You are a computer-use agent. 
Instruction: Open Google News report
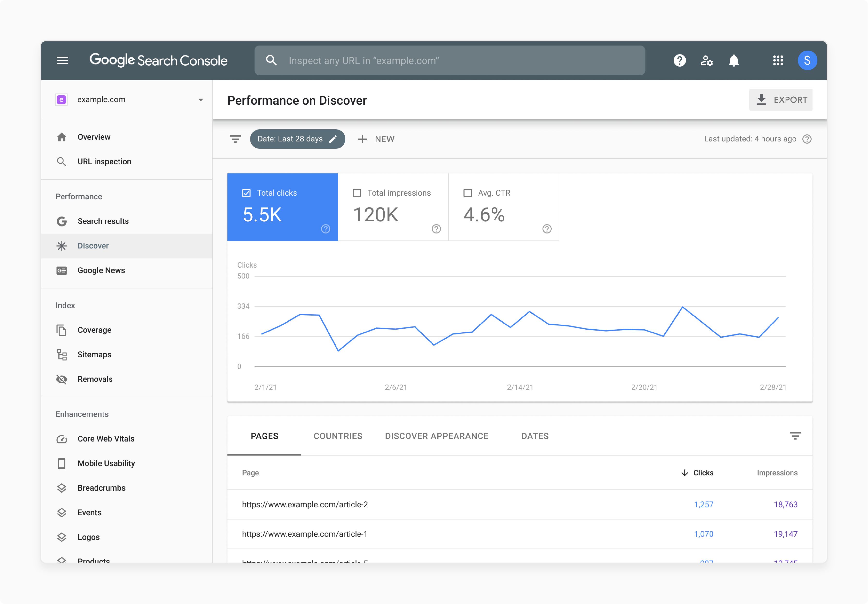(126, 271)
